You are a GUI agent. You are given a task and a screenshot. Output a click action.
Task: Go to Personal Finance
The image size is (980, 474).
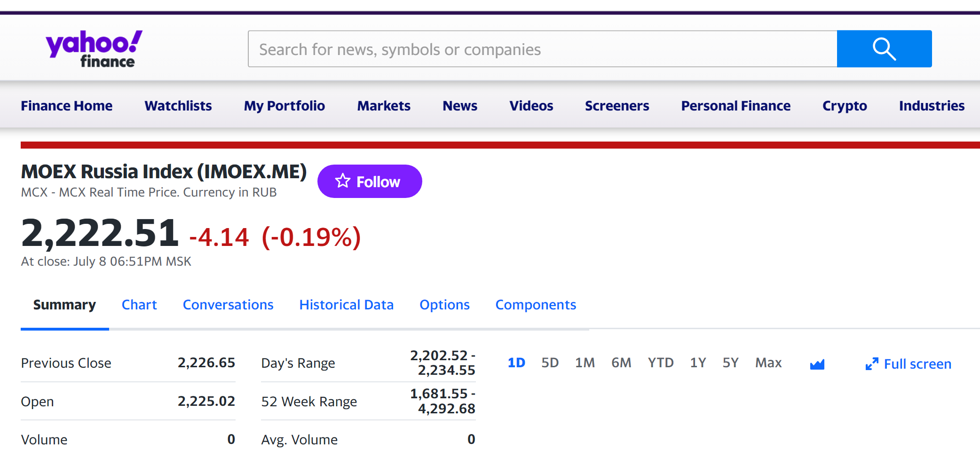tap(736, 106)
